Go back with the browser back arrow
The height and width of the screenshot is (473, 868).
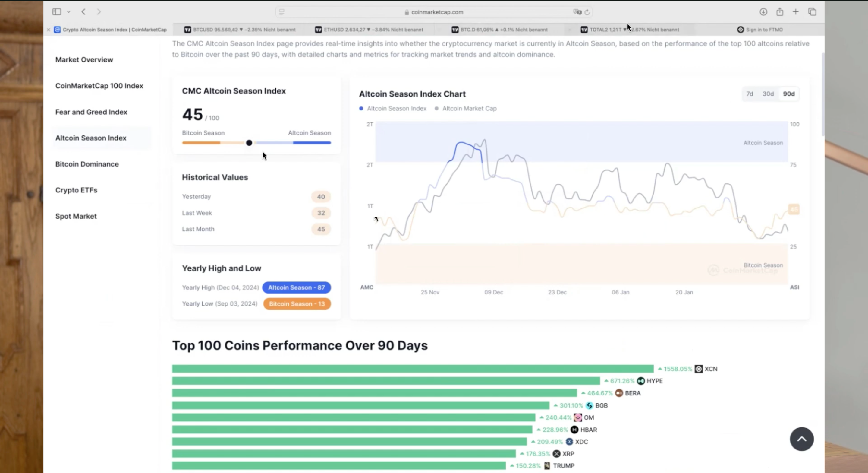click(83, 12)
